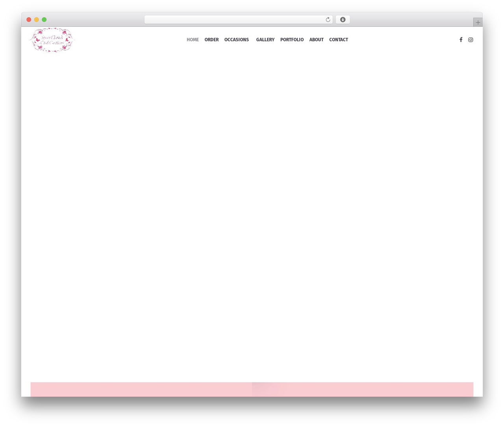
Task: Navigate to the Gallery page
Action: pyautogui.click(x=265, y=40)
